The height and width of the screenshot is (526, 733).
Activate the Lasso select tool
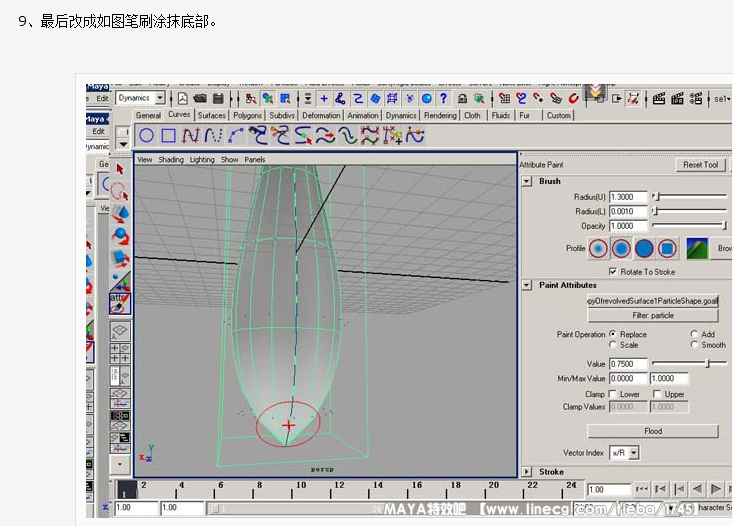pos(120,191)
